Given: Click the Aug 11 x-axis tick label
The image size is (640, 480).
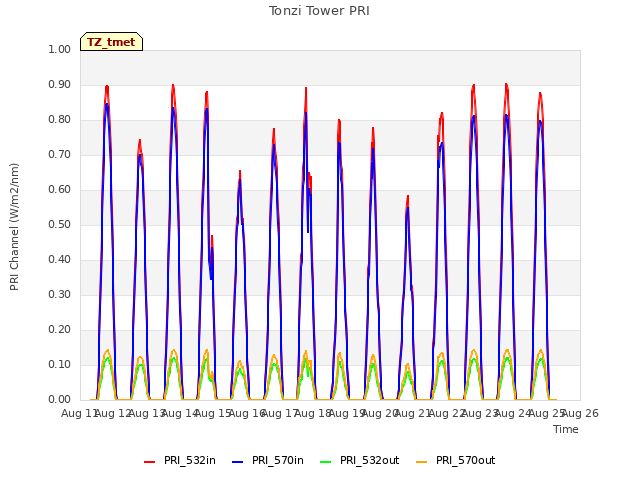Looking at the screenshot, I should (x=78, y=413).
